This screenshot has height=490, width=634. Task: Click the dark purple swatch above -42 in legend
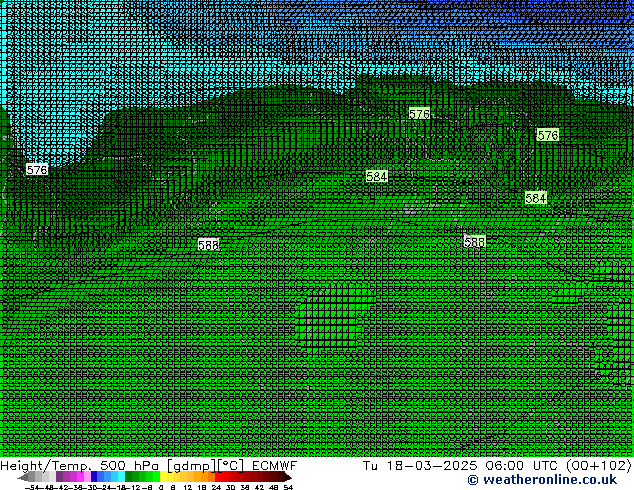59,477
